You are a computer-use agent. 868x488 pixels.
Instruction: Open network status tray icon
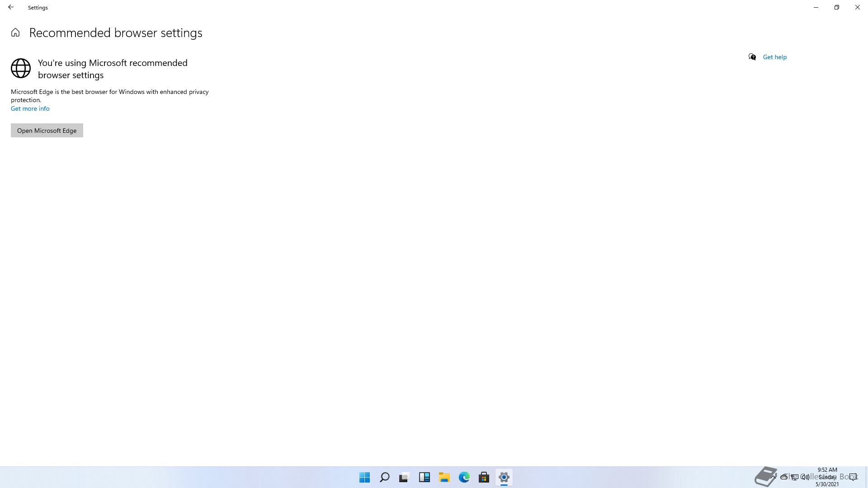click(795, 477)
